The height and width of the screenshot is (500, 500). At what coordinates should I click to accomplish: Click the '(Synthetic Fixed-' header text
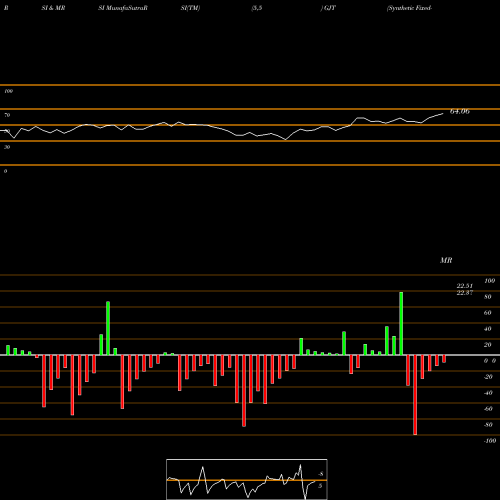tap(409, 8)
